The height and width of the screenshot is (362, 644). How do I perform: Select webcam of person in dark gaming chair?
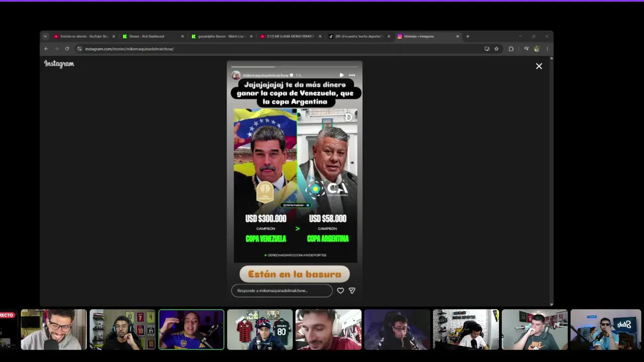coord(397,329)
